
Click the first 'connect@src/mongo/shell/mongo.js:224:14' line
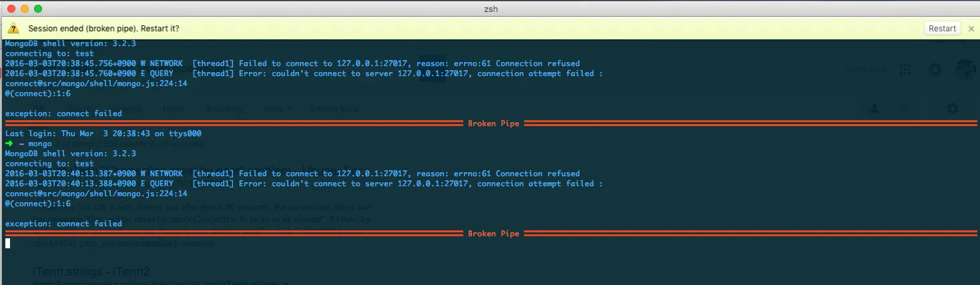click(96, 83)
